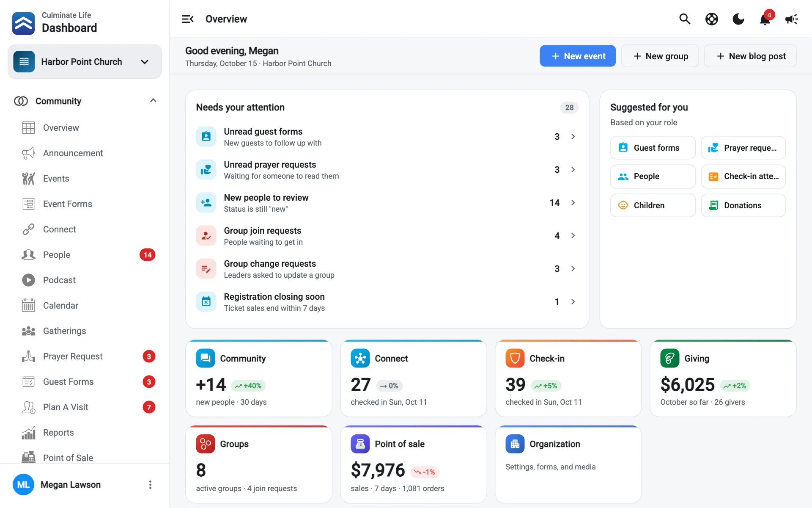Click the Donations receipt icon shortcut

713,205
